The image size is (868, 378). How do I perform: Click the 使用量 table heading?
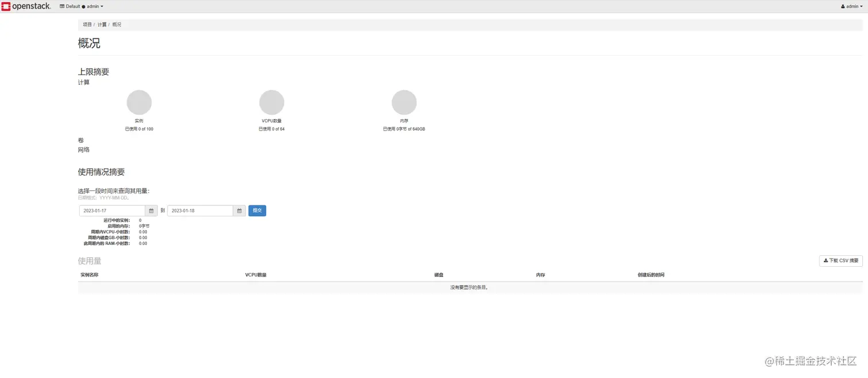[x=90, y=260]
